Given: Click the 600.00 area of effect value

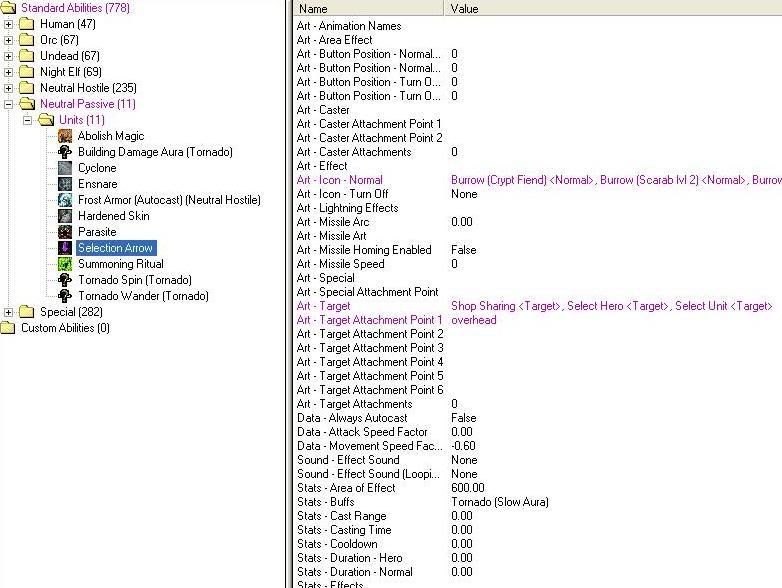Looking at the screenshot, I should (468, 488).
